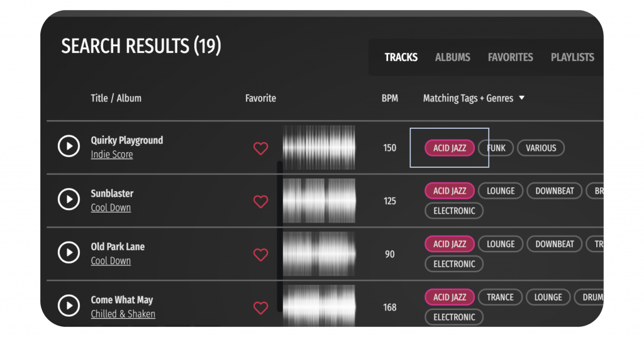Seek within the Sunblaster waveform
Screen dimensions: 644x337
point(319,201)
